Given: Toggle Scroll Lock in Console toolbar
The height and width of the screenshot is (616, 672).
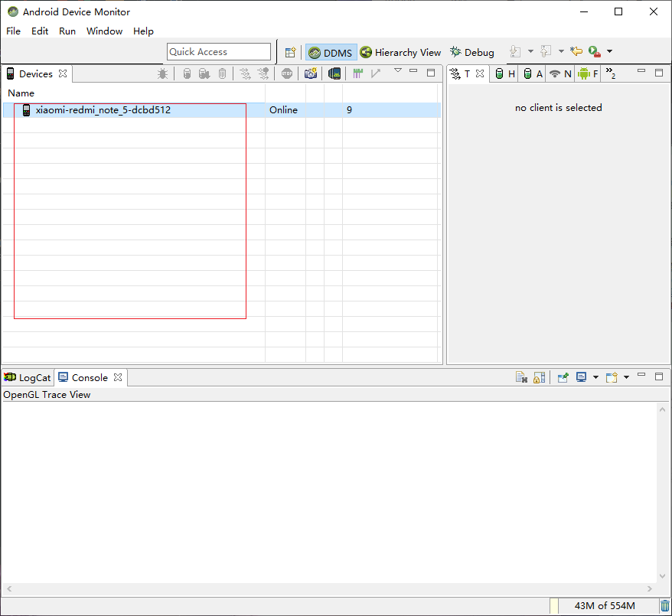Looking at the screenshot, I should tap(539, 377).
